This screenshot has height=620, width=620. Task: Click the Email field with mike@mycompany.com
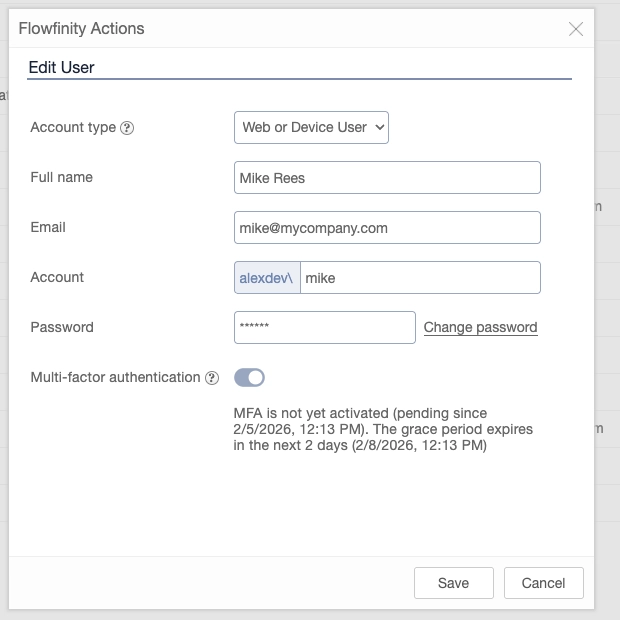[387, 228]
